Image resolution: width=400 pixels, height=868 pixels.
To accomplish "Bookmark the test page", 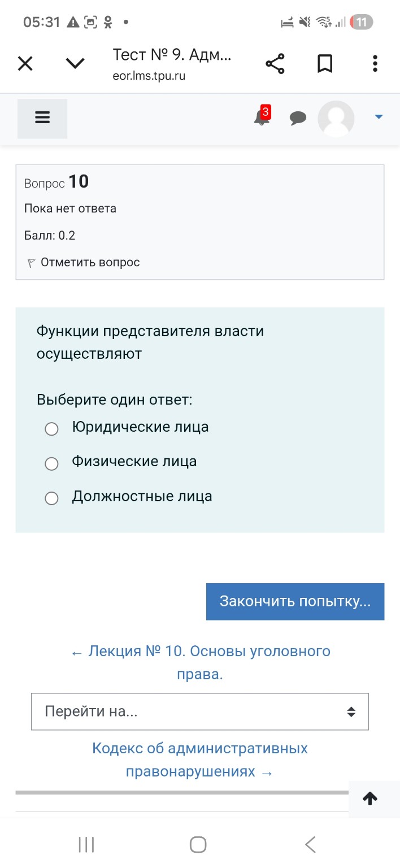I will click(x=325, y=63).
